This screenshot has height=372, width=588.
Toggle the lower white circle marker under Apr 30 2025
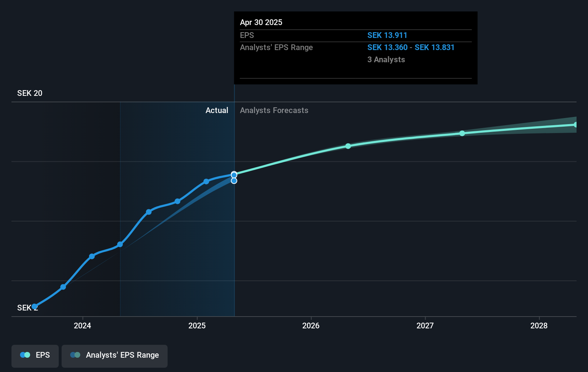pos(234,181)
